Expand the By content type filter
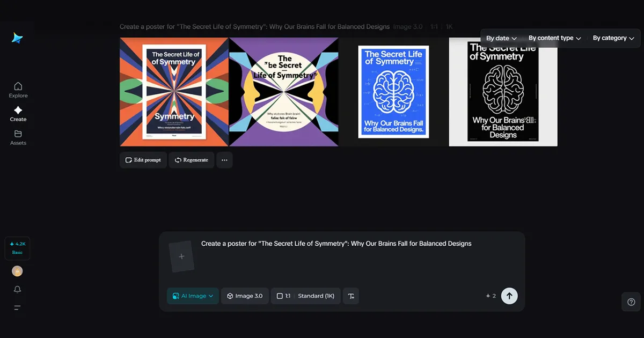Image resolution: width=644 pixels, height=338 pixels. [x=554, y=38]
